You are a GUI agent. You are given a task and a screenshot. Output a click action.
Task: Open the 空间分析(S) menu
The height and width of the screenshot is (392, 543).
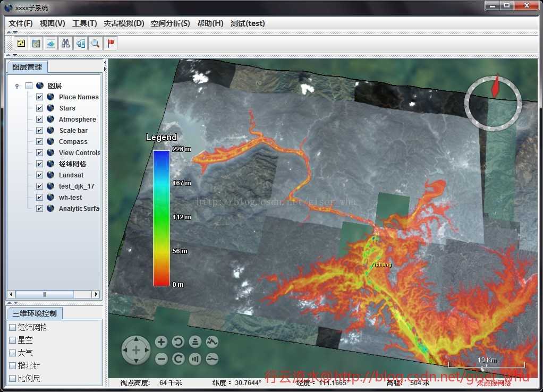tap(170, 23)
